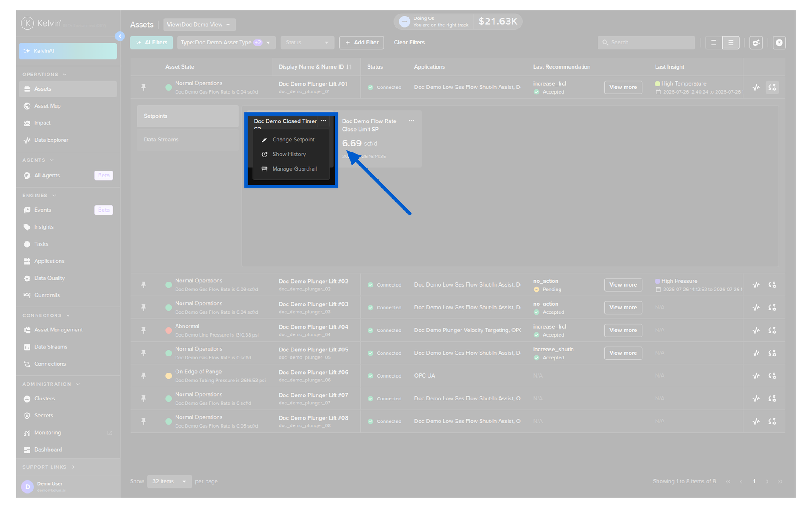Toggle pin for Plunger Lift #08
The width and height of the screenshot is (812, 508).
pyautogui.click(x=143, y=421)
